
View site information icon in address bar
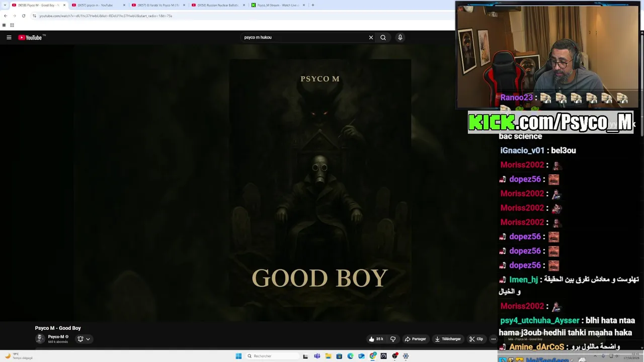(x=34, y=16)
